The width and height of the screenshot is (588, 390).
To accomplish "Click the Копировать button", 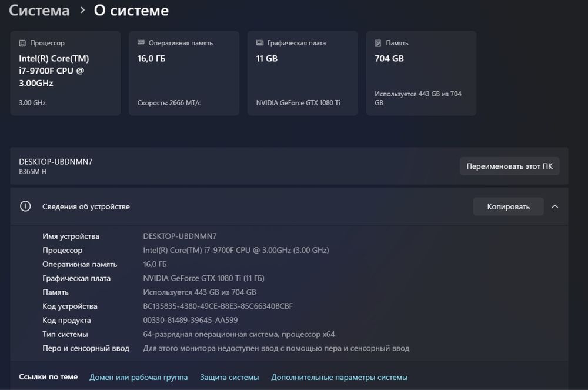I will click(508, 206).
